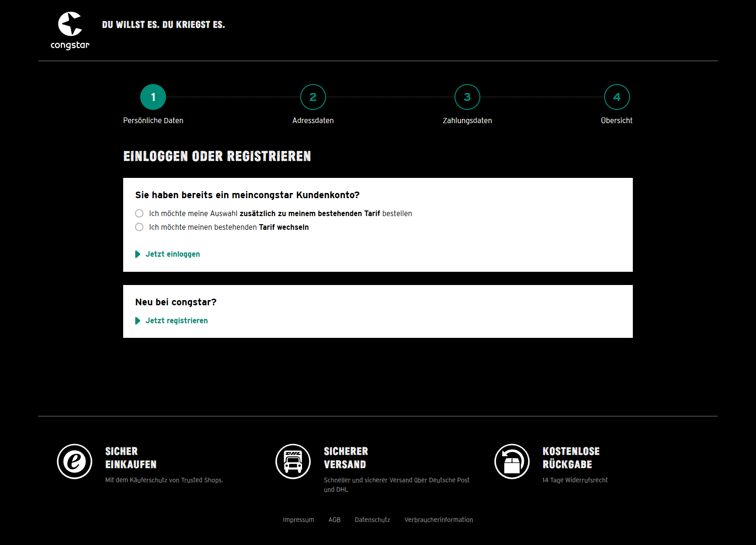Click the step 1 circle in progress bar
The height and width of the screenshot is (545, 756).
[x=153, y=97]
